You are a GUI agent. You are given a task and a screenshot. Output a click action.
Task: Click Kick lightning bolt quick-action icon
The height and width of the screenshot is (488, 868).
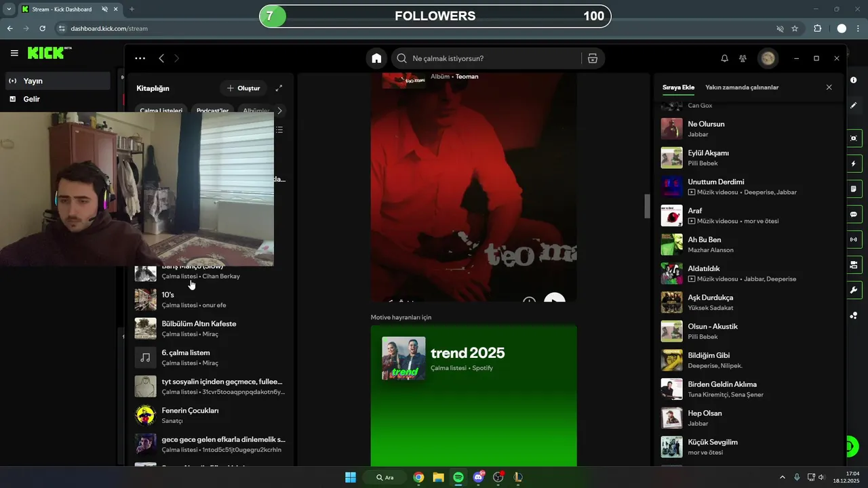click(853, 164)
